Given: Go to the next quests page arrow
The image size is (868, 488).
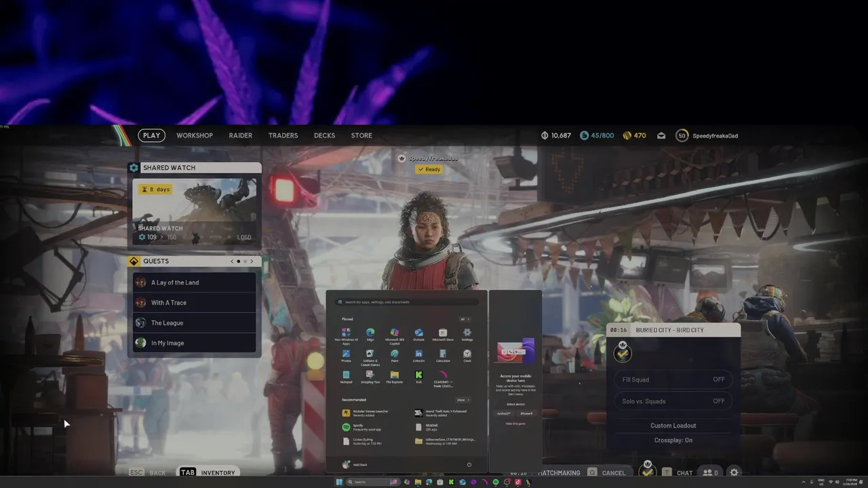Looking at the screenshot, I should coord(252,261).
